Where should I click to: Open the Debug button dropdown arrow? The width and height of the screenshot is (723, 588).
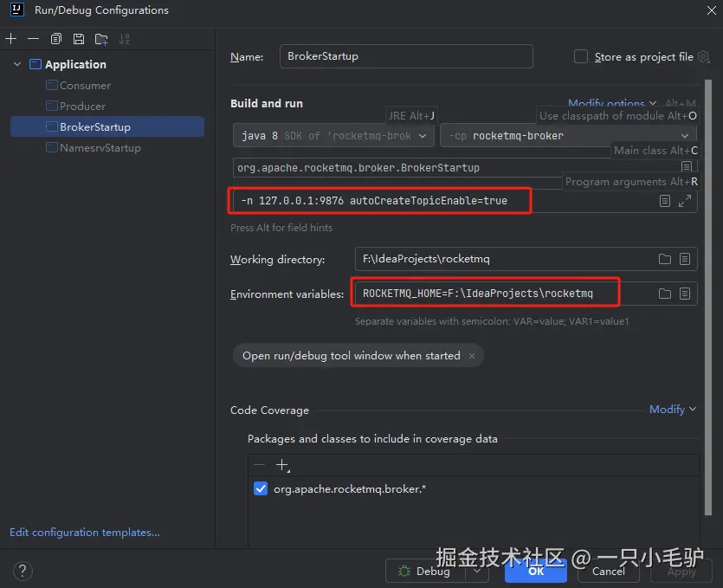tap(477, 571)
